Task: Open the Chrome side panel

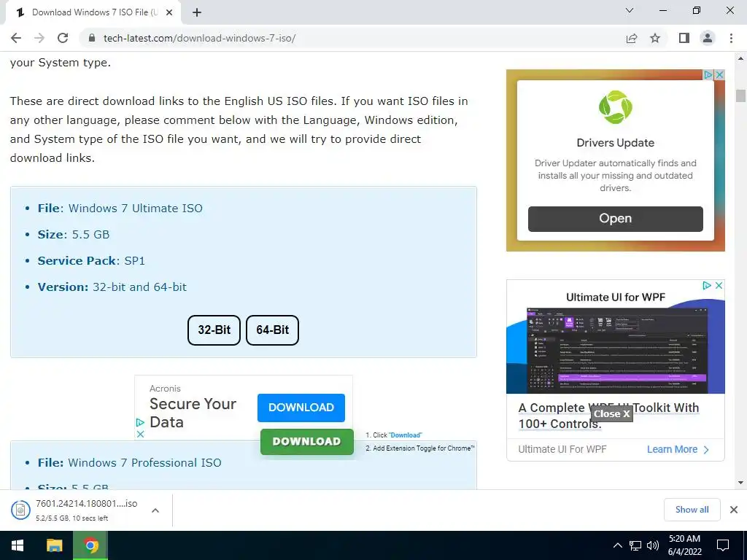Action: (684, 38)
